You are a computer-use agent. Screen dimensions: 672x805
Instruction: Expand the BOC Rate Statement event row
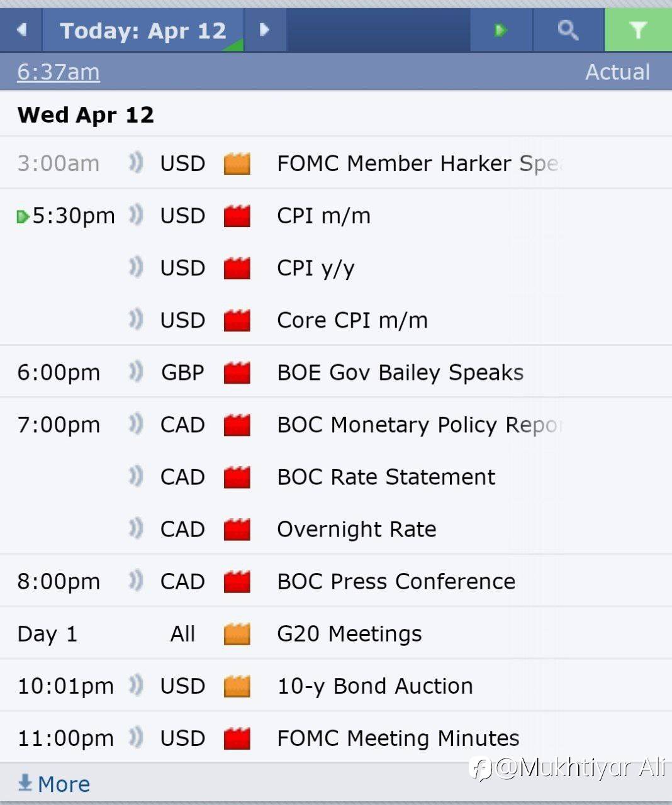pyautogui.click(x=386, y=477)
